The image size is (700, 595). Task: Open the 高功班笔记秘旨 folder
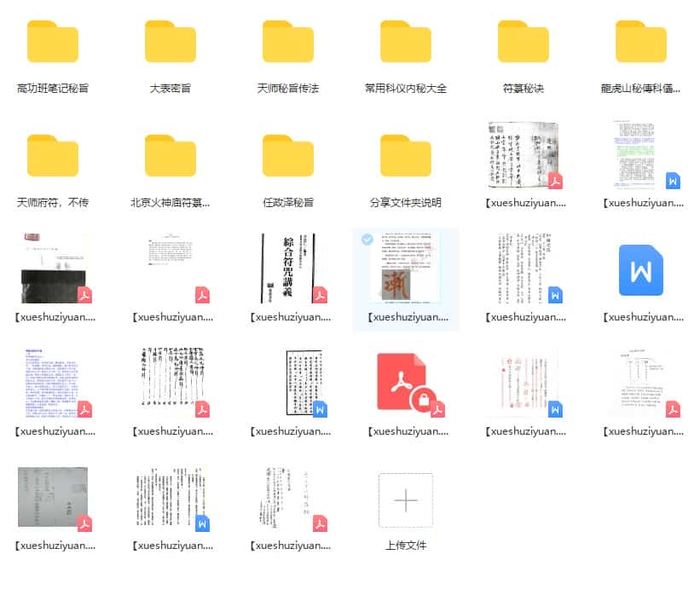tap(52, 41)
